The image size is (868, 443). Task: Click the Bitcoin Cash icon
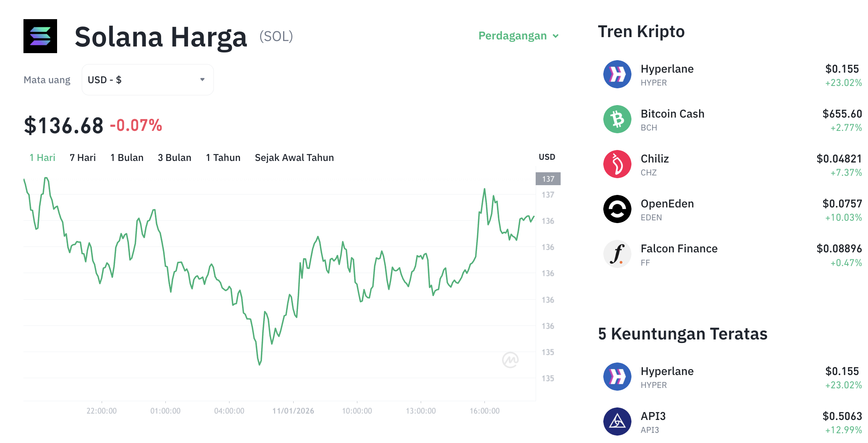tap(617, 119)
